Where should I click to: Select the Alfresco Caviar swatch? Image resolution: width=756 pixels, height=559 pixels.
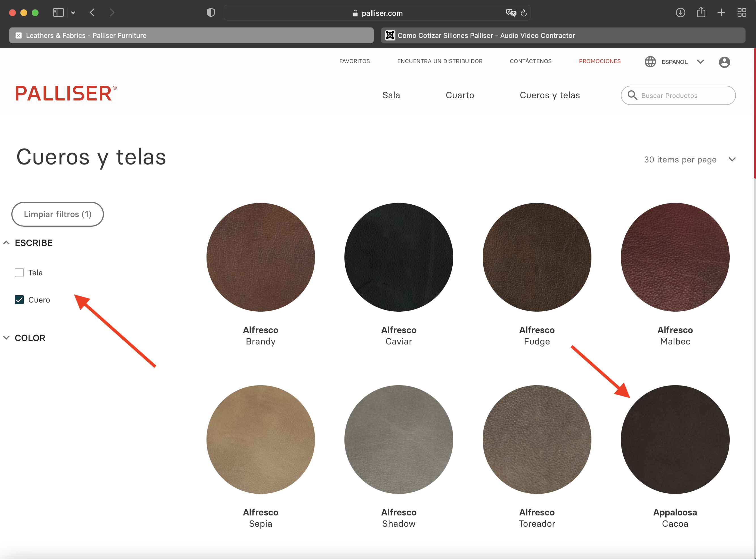click(399, 257)
